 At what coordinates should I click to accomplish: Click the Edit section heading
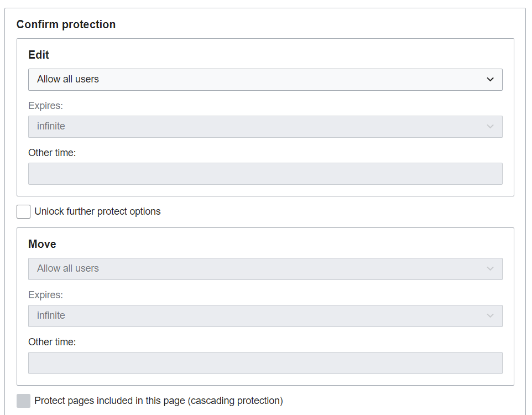pyautogui.click(x=39, y=55)
